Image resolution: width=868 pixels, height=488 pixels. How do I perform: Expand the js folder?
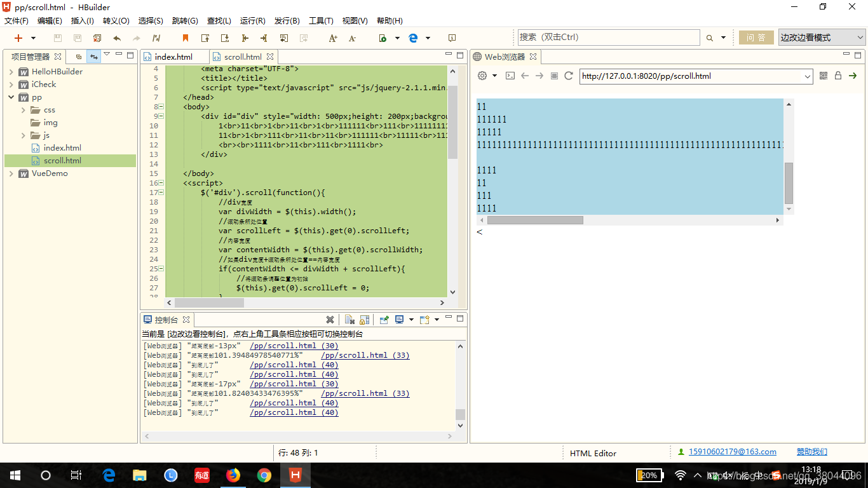[23, 135]
